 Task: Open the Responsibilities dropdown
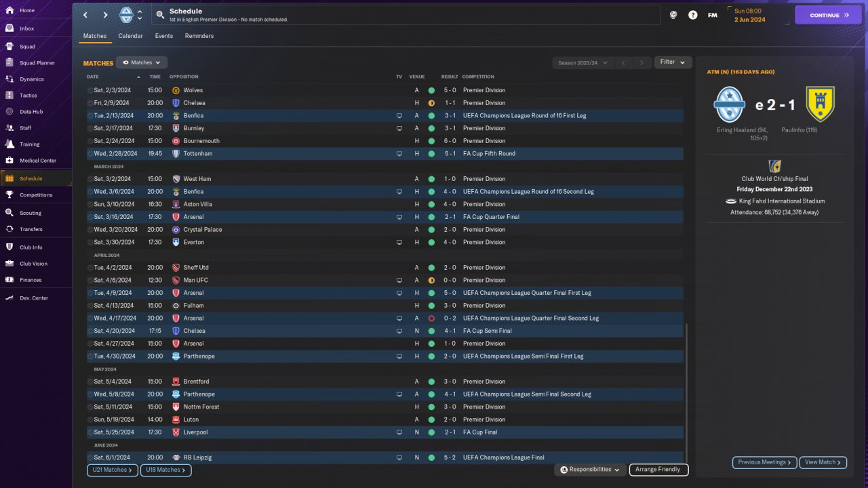[589, 470]
